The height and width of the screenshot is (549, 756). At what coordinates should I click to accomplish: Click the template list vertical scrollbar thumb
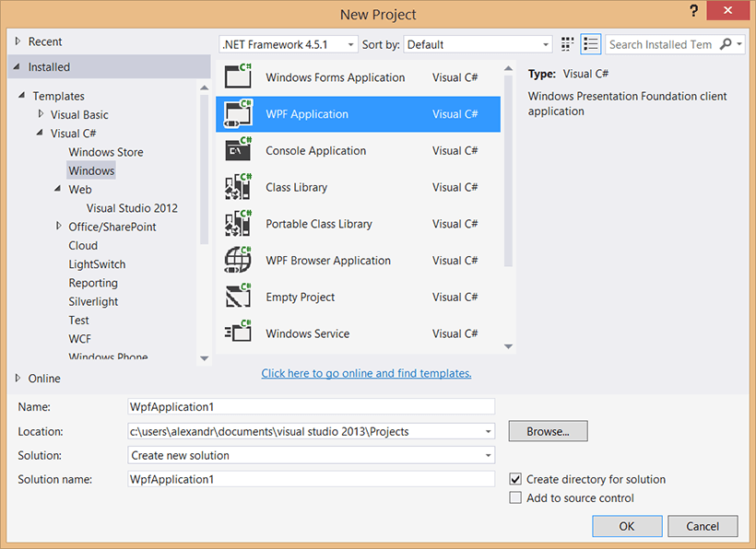[x=508, y=171]
